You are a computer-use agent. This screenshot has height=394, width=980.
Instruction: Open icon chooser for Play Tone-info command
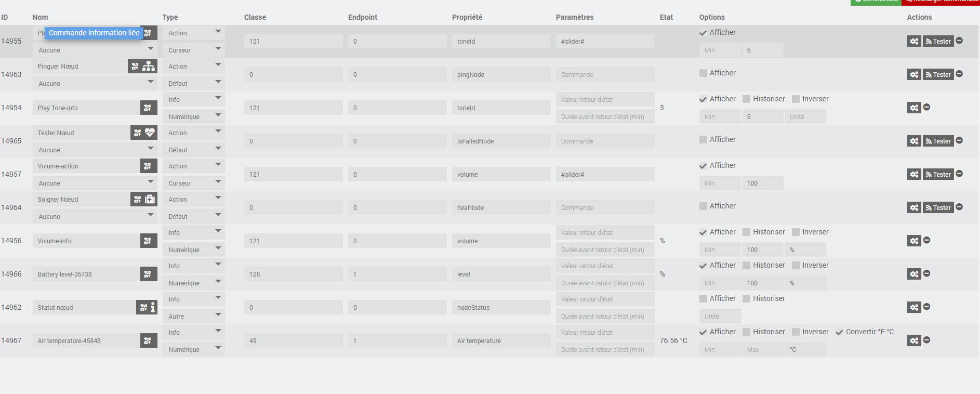tap(148, 108)
